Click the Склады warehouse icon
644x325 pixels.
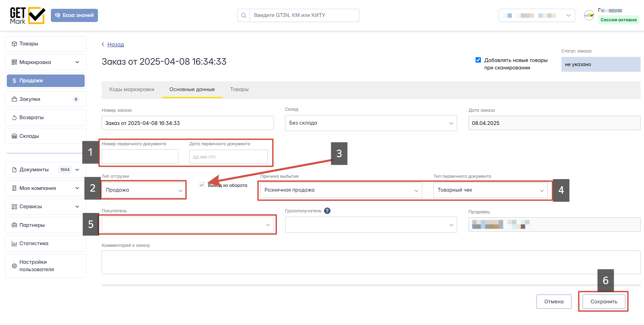(x=14, y=136)
